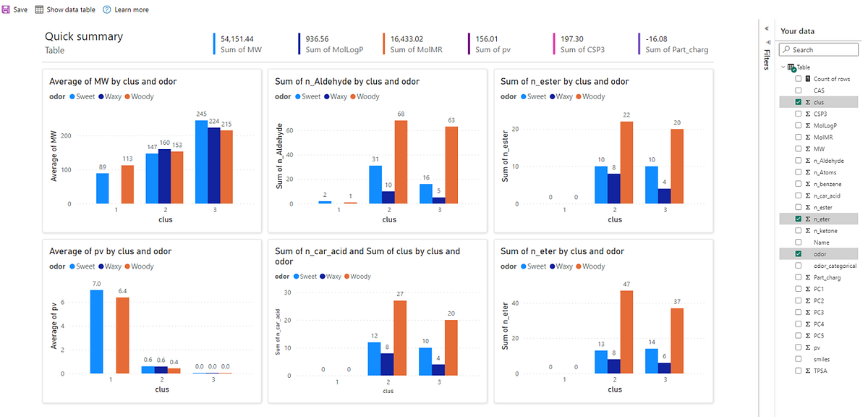This screenshot has width=868, height=417.
Task: Enable the MW checkbox
Action: click(799, 148)
